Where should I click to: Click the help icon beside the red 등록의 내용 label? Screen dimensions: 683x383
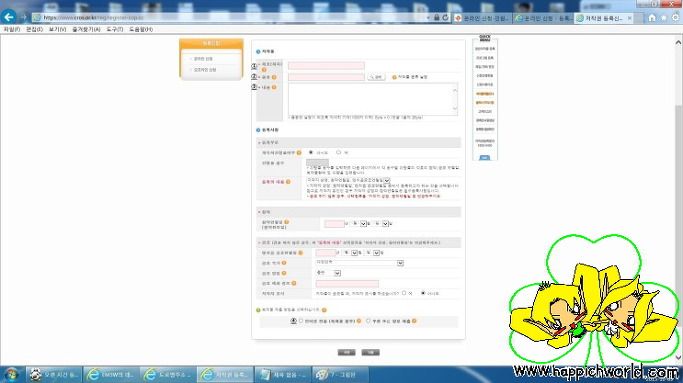tap(288, 182)
